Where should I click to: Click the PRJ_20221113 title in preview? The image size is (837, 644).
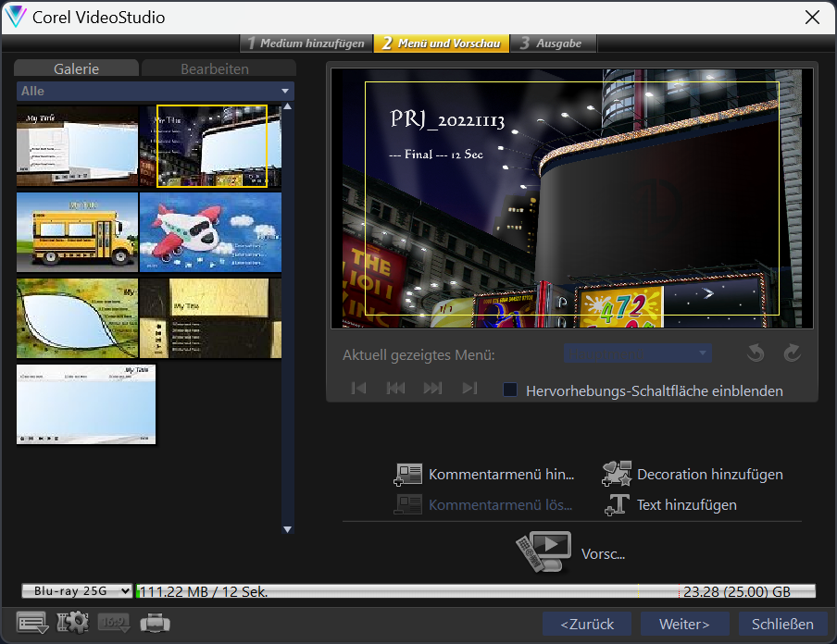click(447, 119)
